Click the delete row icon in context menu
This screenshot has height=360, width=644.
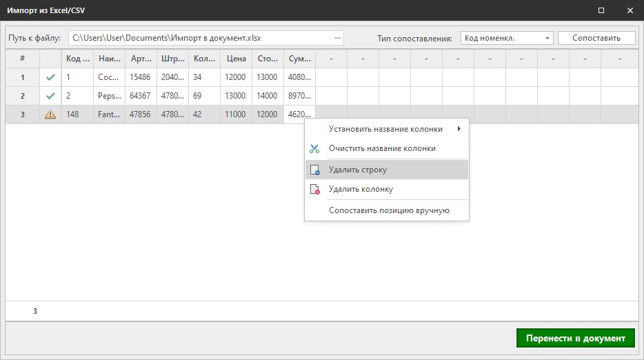[314, 170]
